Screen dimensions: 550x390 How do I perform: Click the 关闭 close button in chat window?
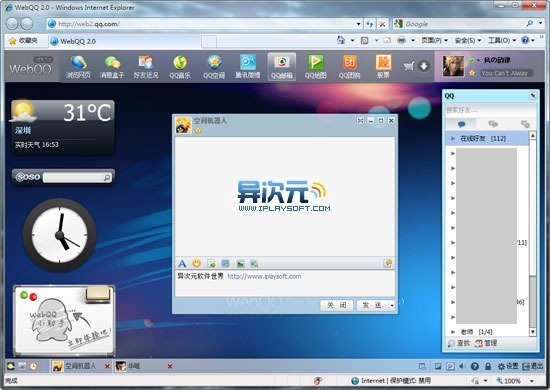point(336,305)
